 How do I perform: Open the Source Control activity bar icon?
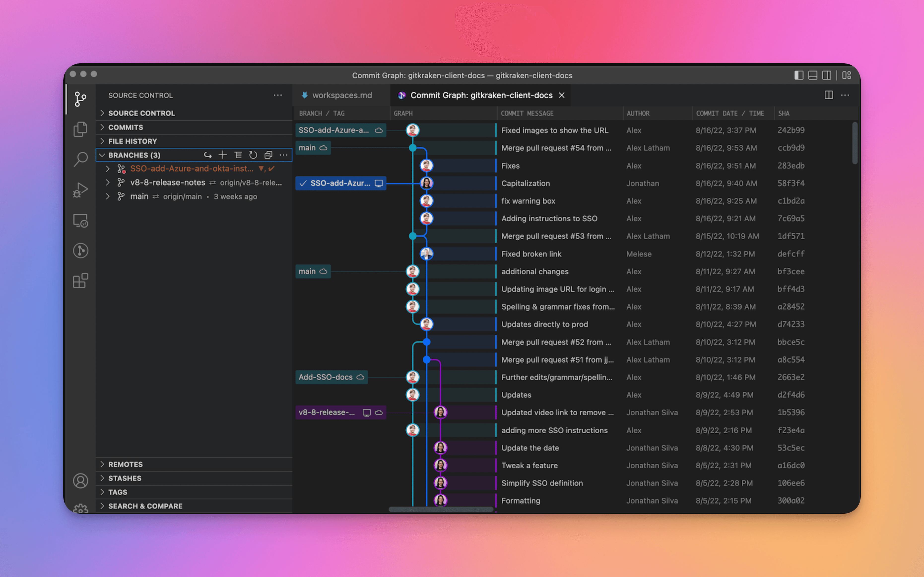pyautogui.click(x=80, y=99)
